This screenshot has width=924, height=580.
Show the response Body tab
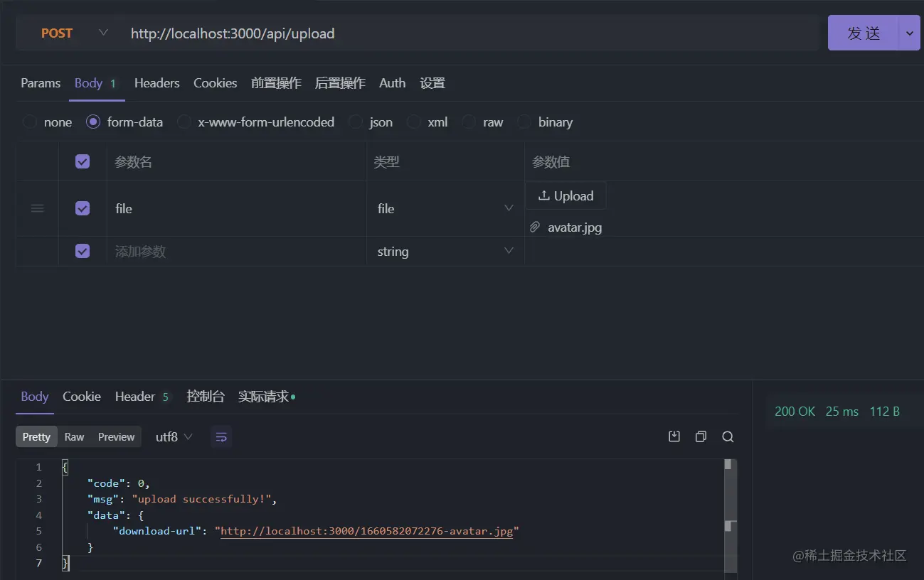[x=35, y=397]
